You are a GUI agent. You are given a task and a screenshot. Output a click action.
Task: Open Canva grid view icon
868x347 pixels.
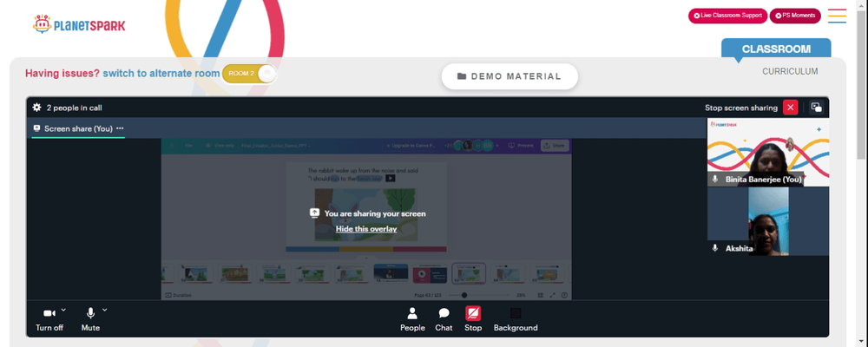pyautogui.click(x=540, y=295)
